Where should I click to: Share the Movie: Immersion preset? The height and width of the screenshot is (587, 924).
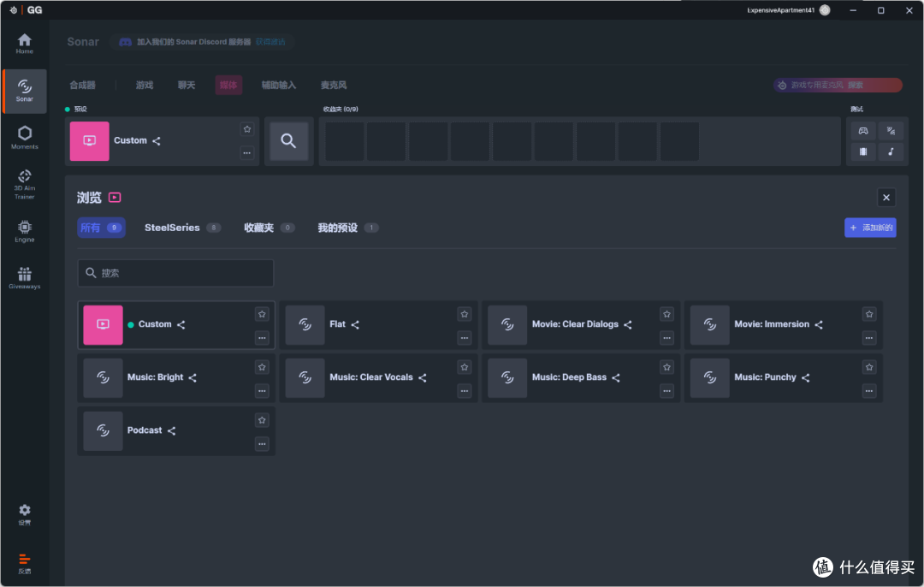(819, 325)
